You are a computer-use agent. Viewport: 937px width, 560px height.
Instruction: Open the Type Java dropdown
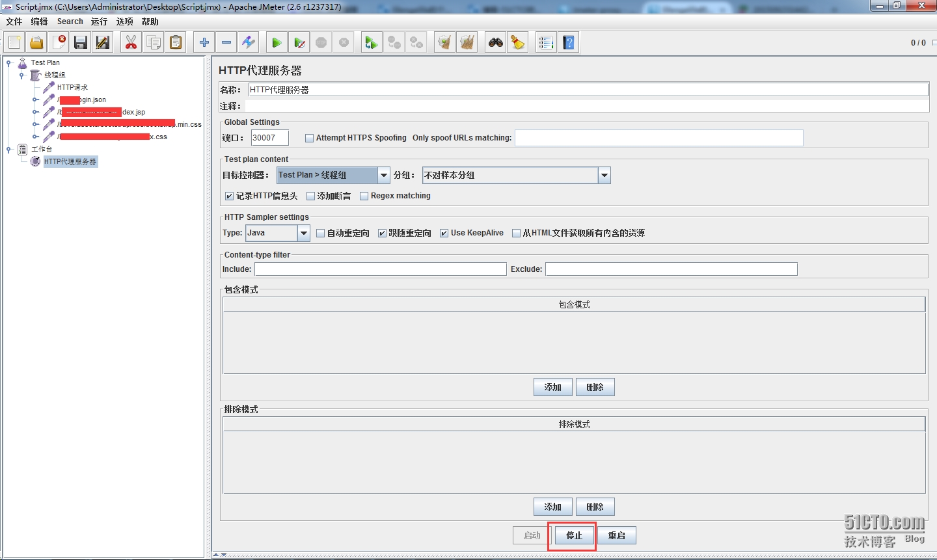tap(304, 233)
